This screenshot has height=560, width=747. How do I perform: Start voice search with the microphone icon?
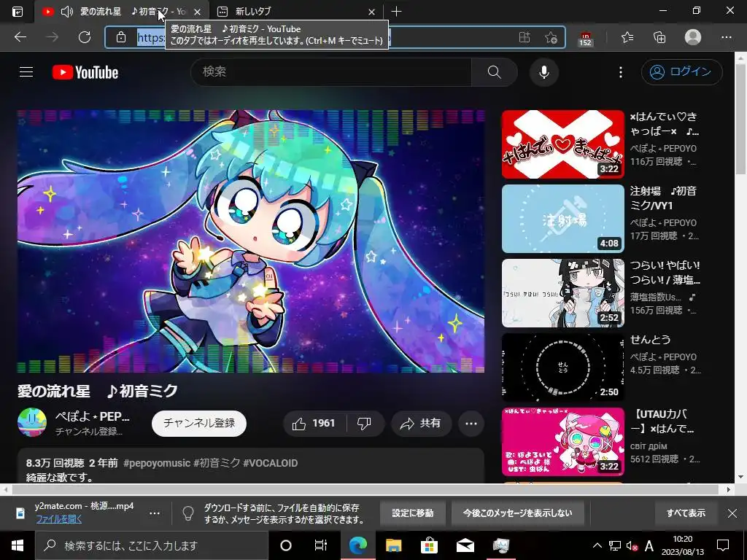click(x=544, y=72)
